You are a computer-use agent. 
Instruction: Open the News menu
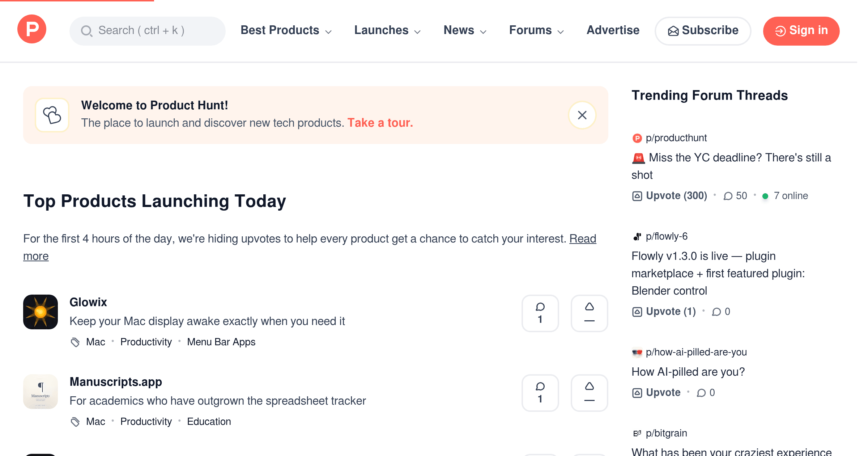465,30
